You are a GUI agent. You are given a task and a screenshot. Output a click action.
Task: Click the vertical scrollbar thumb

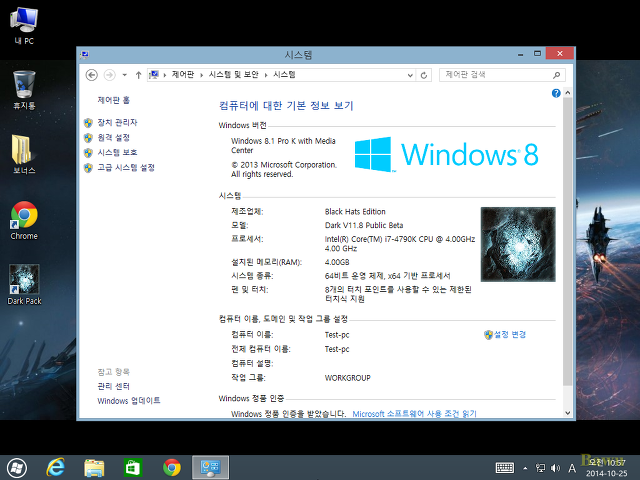click(x=567, y=242)
